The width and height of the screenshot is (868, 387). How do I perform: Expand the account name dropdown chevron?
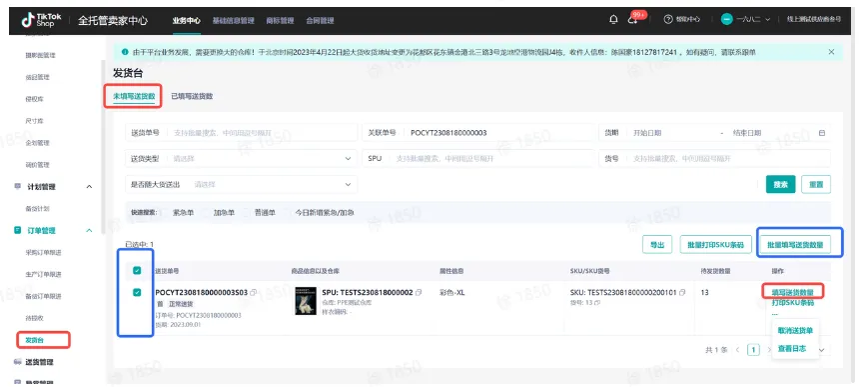click(x=767, y=19)
